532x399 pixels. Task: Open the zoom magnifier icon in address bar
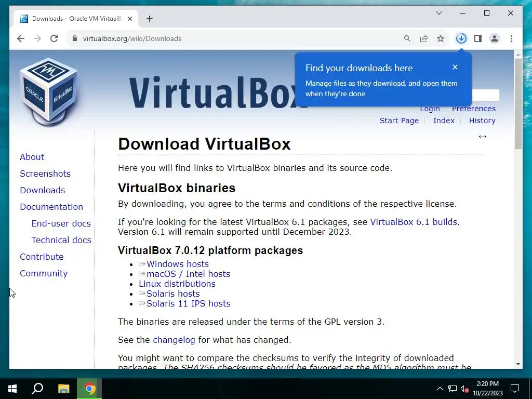407,38
